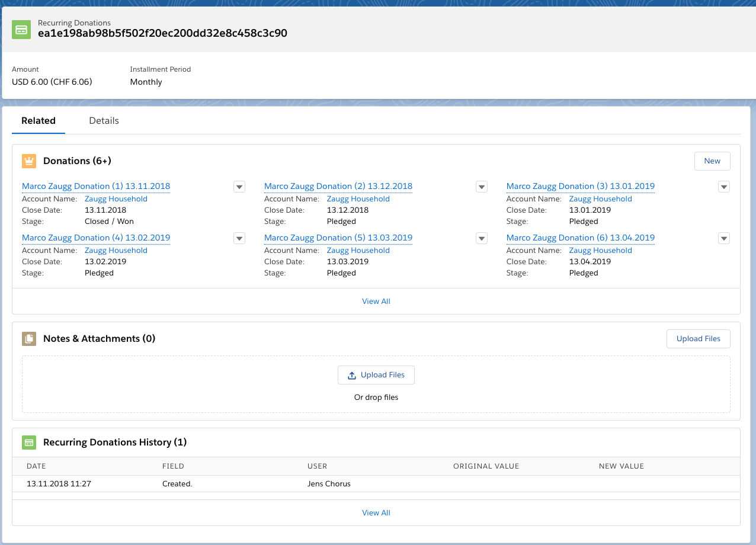The image size is (756, 545).
Task: Open Zaugg Household link under Donation (3)
Action: click(600, 199)
